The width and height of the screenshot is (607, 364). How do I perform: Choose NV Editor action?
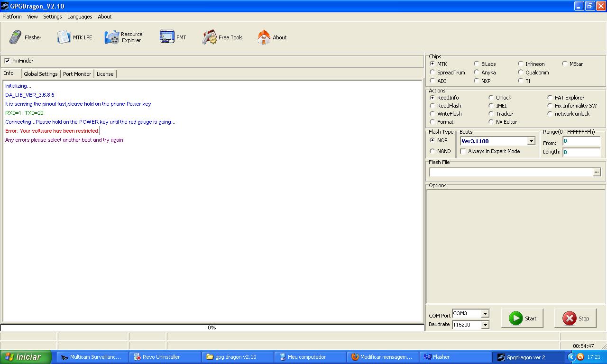point(491,122)
